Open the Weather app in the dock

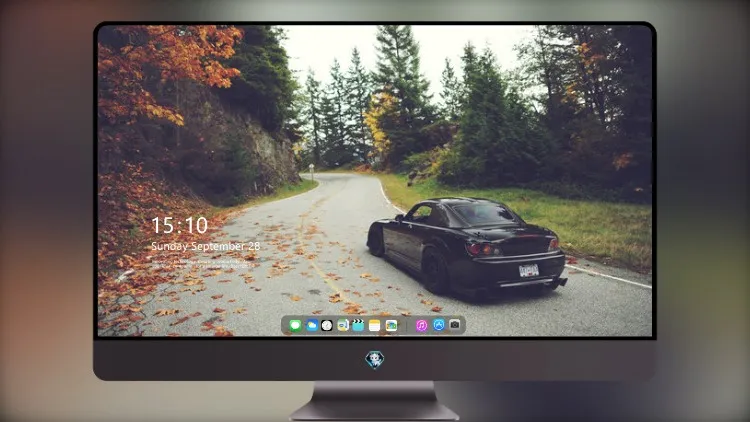point(311,325)
